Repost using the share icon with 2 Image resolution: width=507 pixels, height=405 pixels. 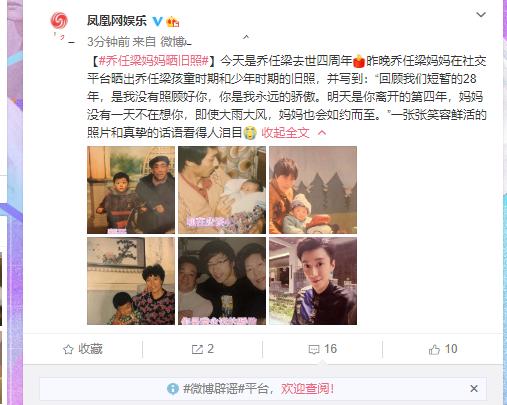pyautogui.click(x=202, y=349)
